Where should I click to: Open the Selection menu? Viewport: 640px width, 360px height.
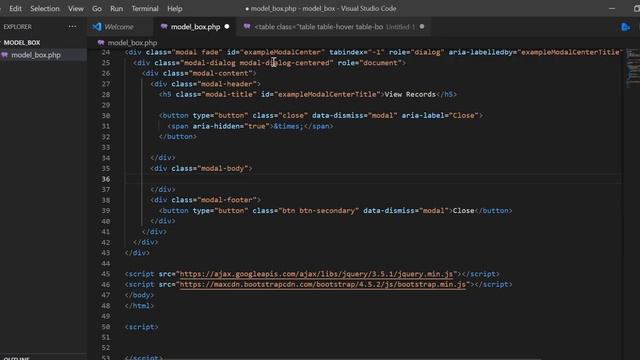[44, 9]
